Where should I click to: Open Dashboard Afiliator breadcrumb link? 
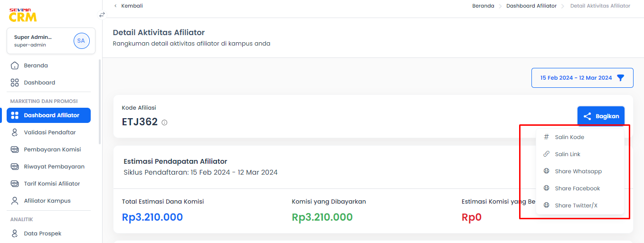tap(531, 6)
